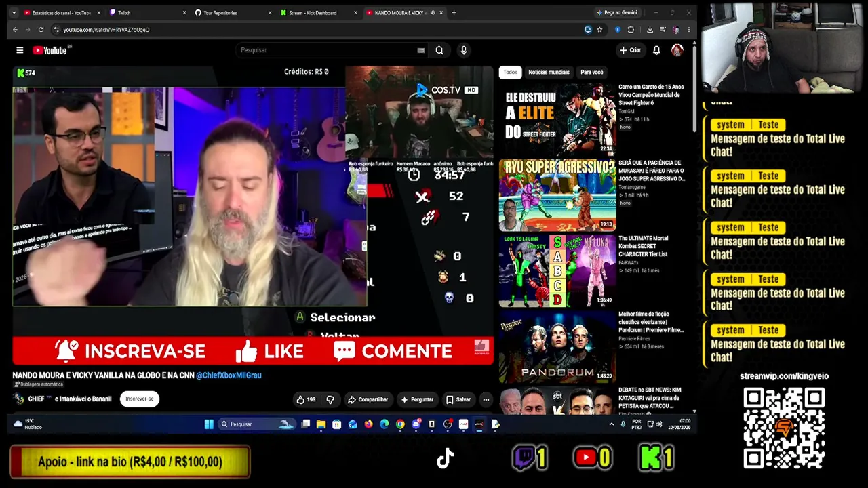The image size is (868, 488).
Task: Open the Mortal Kombat tier list video thumbnail
Action: (x=557, y=271)
